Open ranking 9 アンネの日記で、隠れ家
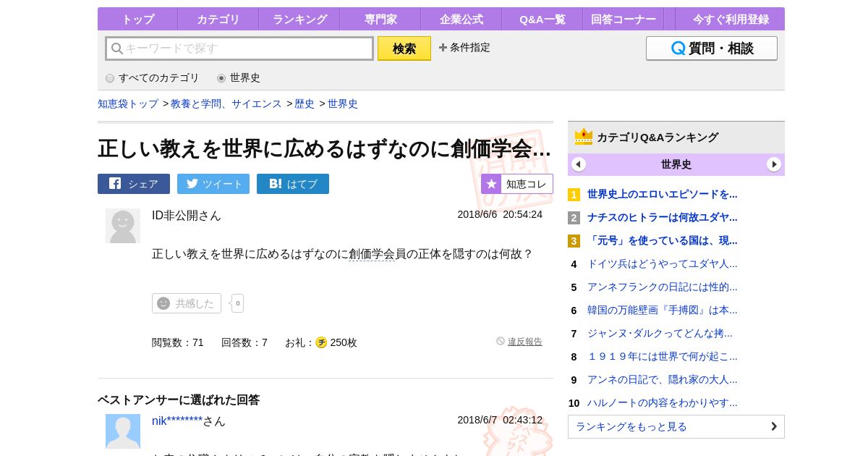 point(663,379)
